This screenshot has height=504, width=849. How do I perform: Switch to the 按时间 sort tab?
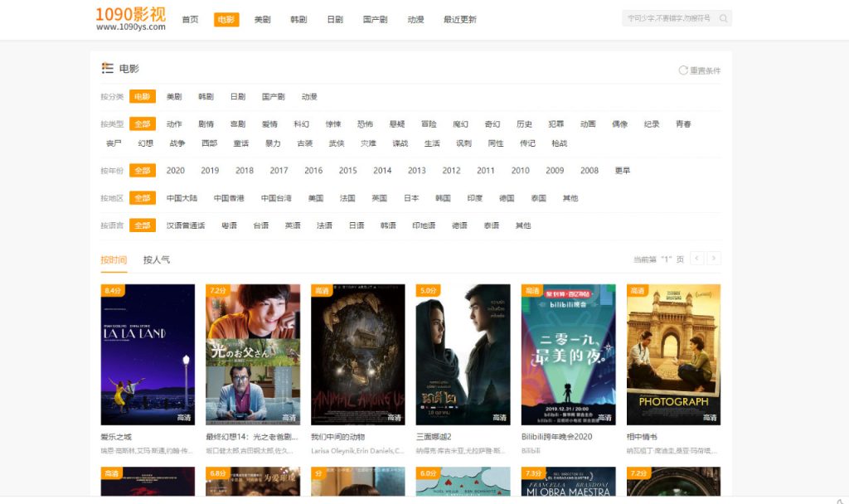[114, 259]
